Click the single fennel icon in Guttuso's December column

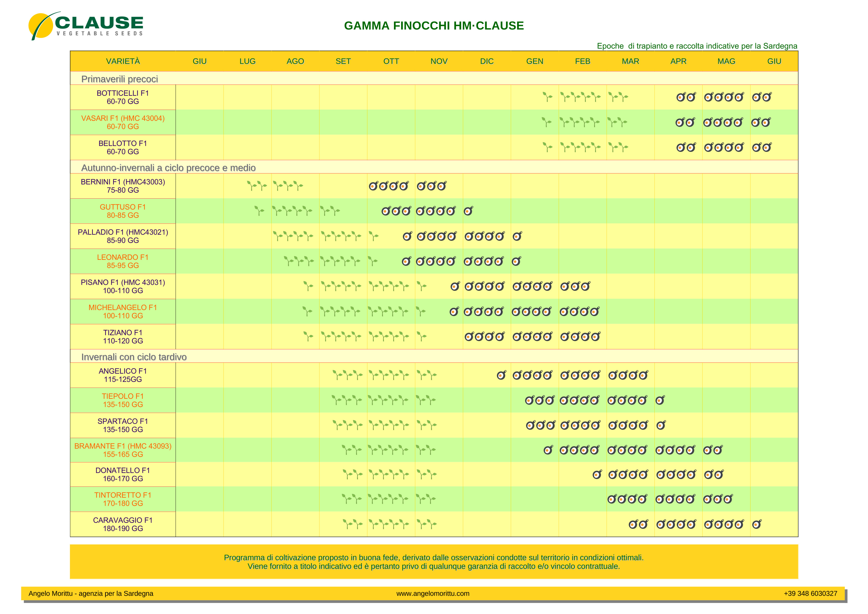[x=468, y=211]
